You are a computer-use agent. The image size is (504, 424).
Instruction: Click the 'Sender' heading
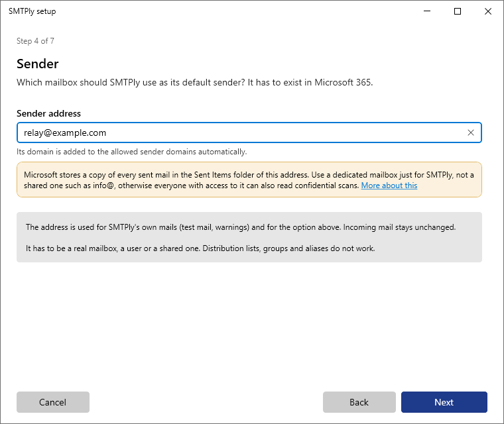tap(38, 64)
